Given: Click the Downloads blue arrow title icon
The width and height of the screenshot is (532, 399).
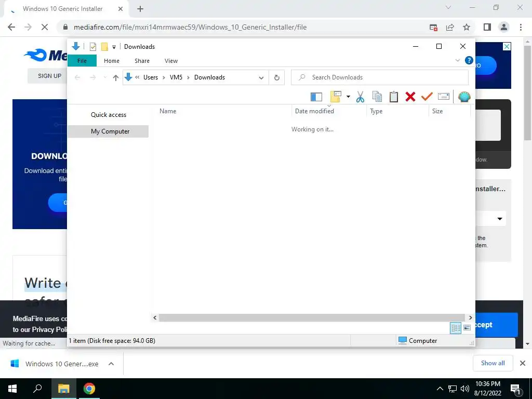Looking at the screenshot, I should pos(76,46).
